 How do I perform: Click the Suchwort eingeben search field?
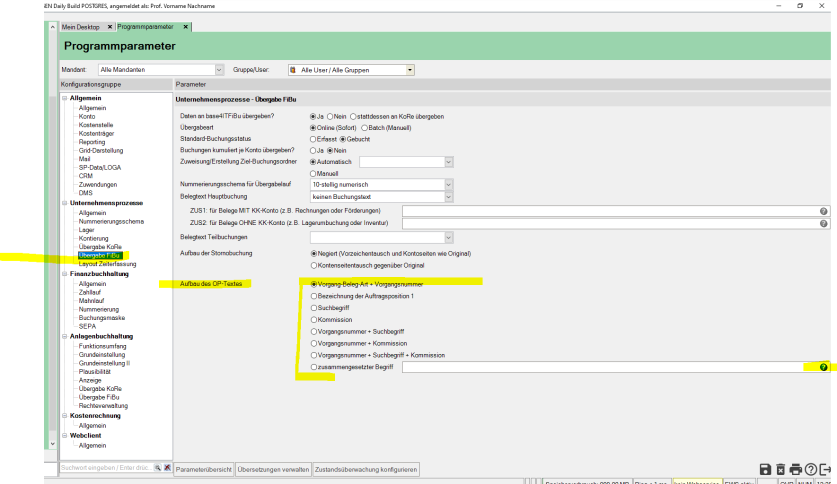click(105, 468)
